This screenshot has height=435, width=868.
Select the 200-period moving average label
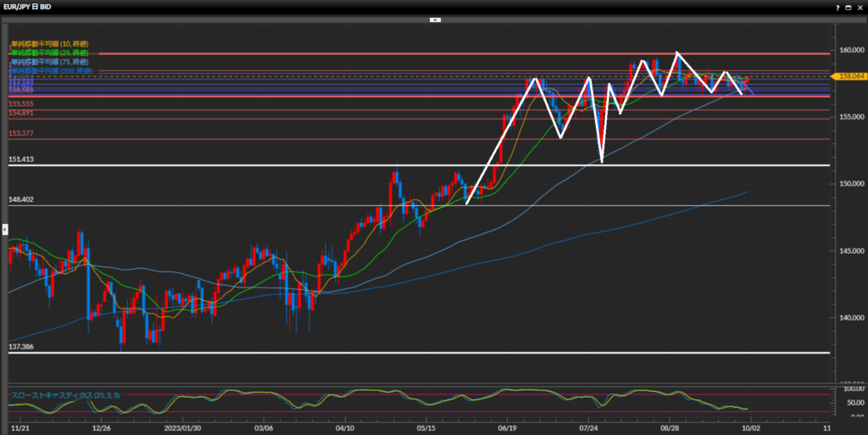pos(52,71)
